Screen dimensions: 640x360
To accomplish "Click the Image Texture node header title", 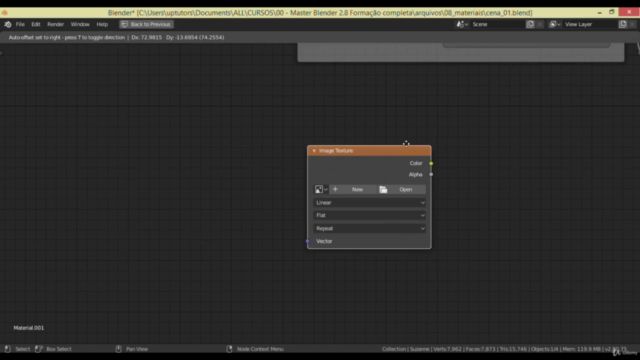I will [x=336, y=151].
